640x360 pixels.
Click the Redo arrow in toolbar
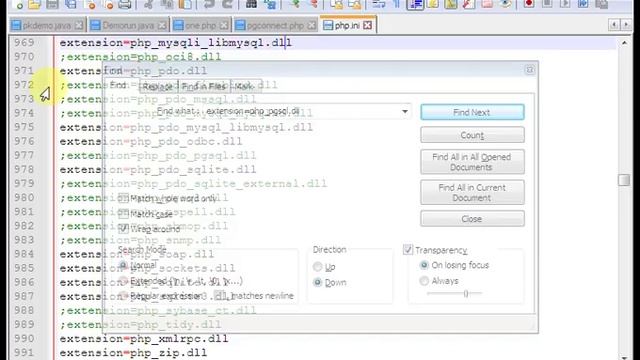click(x=227, y=4)
